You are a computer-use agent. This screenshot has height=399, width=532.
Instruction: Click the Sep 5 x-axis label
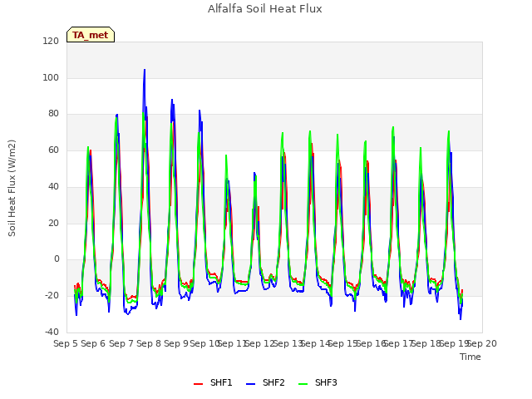pyautogui.click(x=66, y=343)
